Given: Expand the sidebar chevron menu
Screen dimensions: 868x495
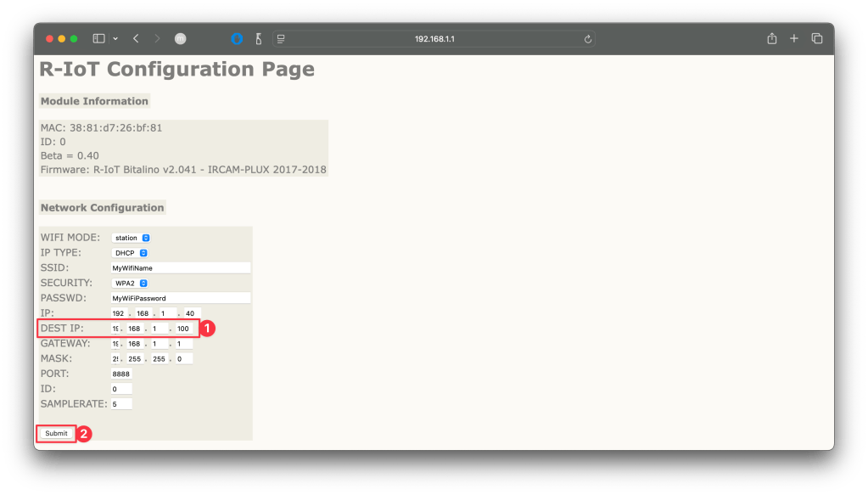Looking at the screenshot, I should (115, 39).
